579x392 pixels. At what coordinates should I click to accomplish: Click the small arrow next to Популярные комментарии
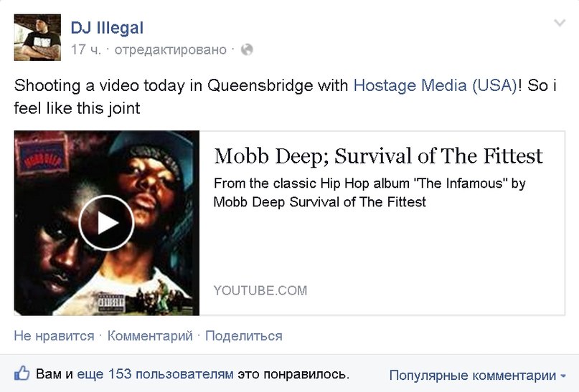click(562, 376)
